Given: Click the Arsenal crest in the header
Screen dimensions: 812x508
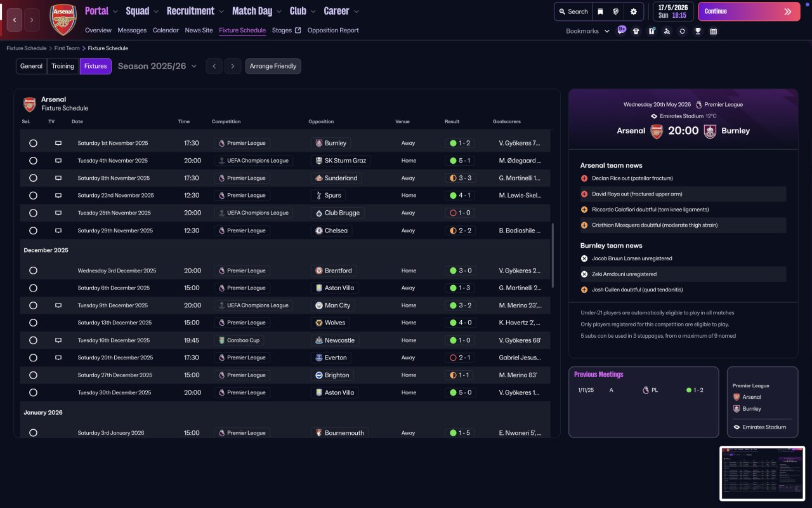Looking at the screenshot, I should tap(63, 19).
